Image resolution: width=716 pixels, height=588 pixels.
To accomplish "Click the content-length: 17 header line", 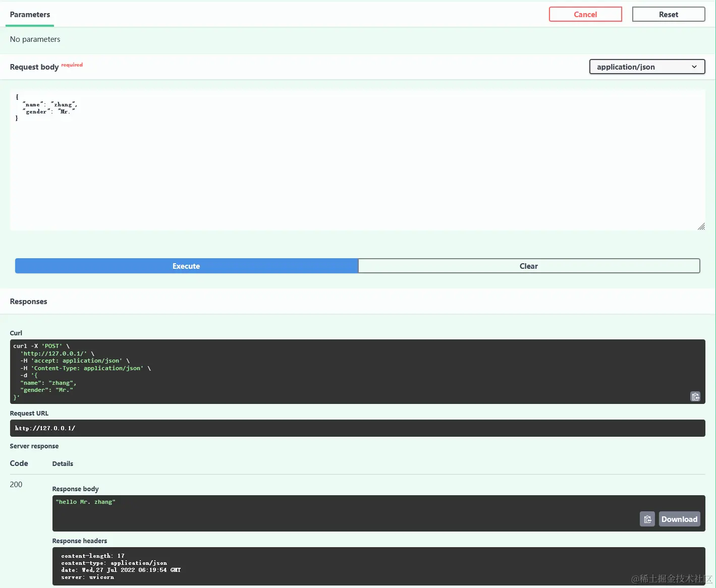I will coord(92,556).
